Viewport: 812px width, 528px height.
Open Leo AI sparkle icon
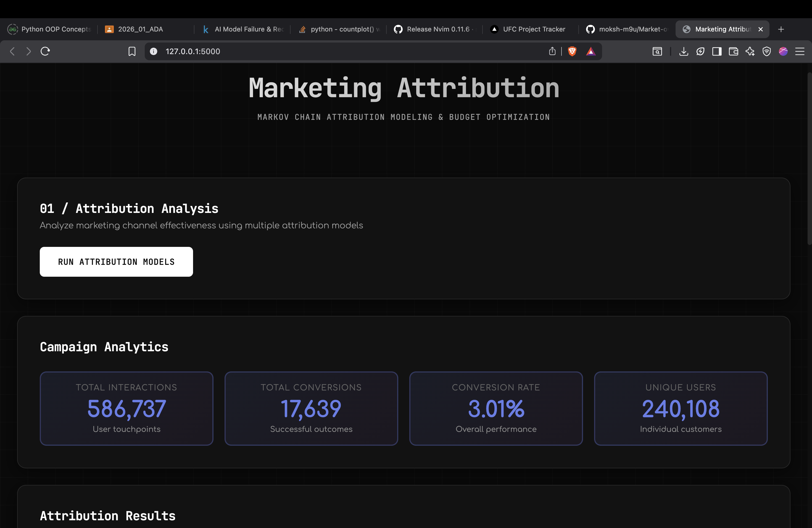tap(750, 52)
